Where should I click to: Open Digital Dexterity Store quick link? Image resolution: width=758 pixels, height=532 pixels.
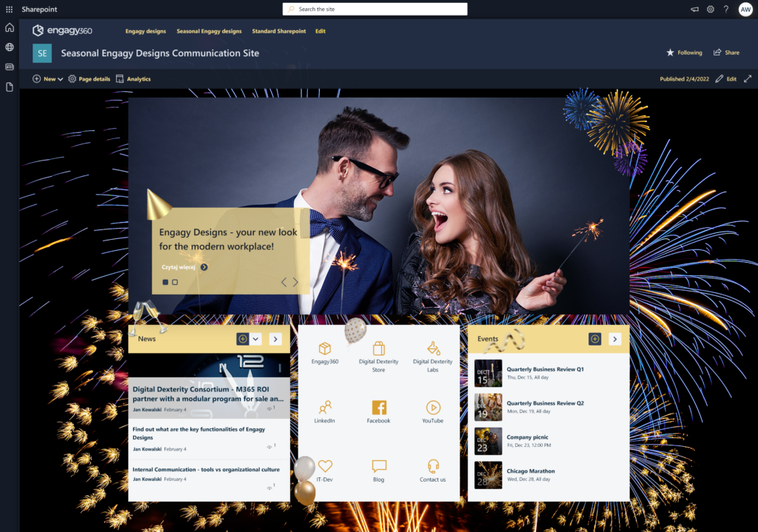(x=378, y=357)
